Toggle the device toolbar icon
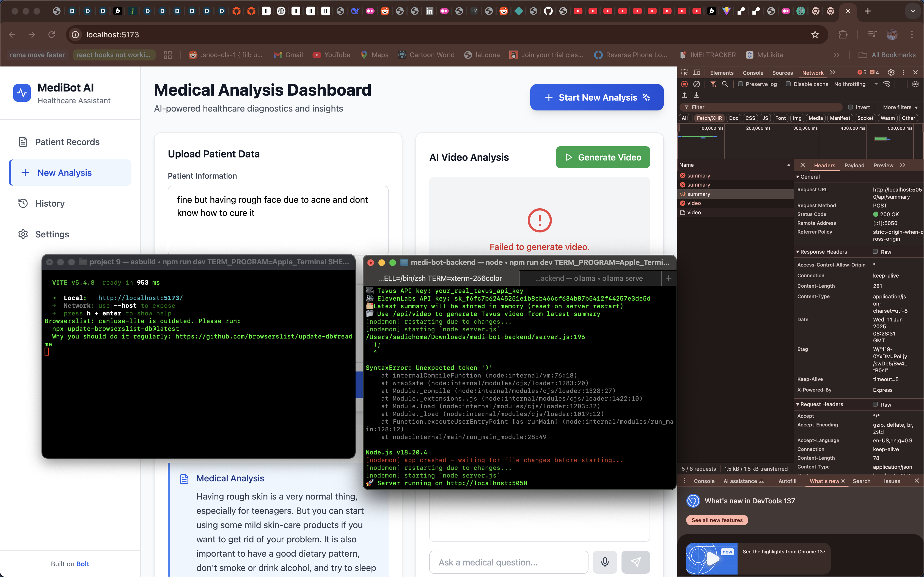Image resolution: width=924 pixels, height=577 pixels. click(697, 73)
